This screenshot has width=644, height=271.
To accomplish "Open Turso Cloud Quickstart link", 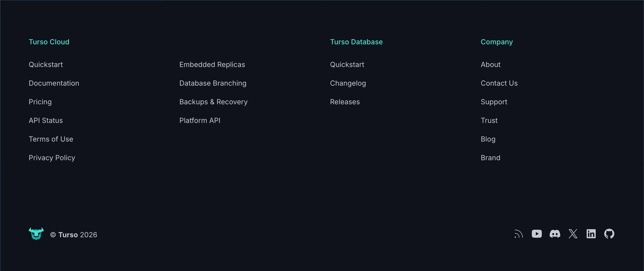I will point(46,65).
